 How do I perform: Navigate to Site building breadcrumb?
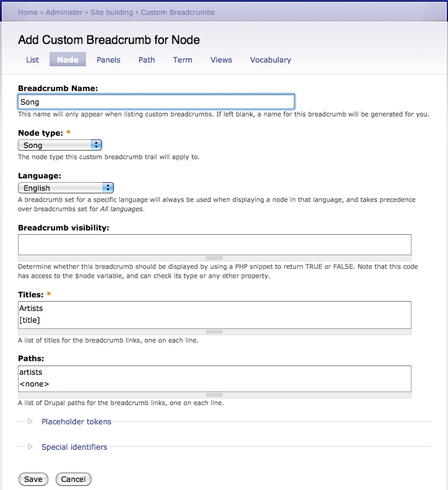click(112, 12)
